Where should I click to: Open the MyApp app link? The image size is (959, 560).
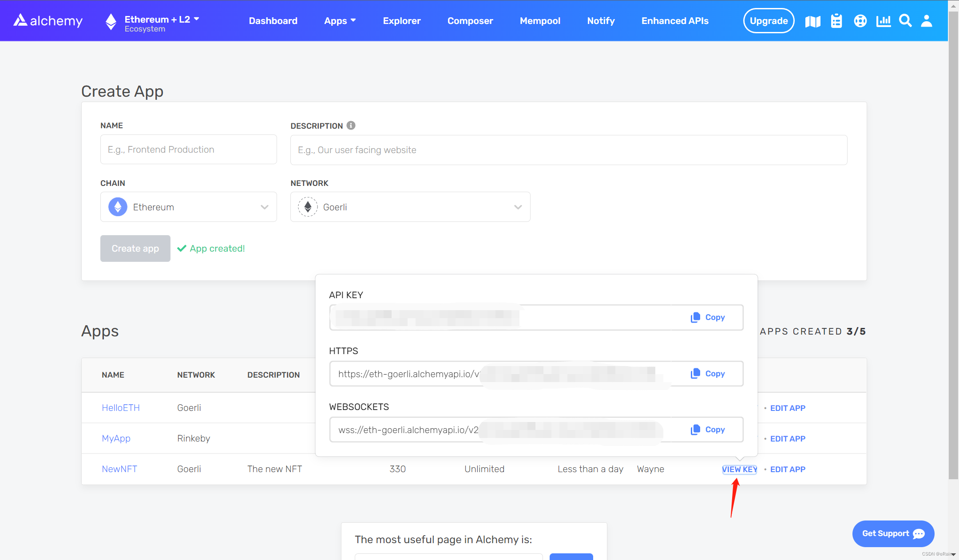pyautogui.click(x=116, y=438)
